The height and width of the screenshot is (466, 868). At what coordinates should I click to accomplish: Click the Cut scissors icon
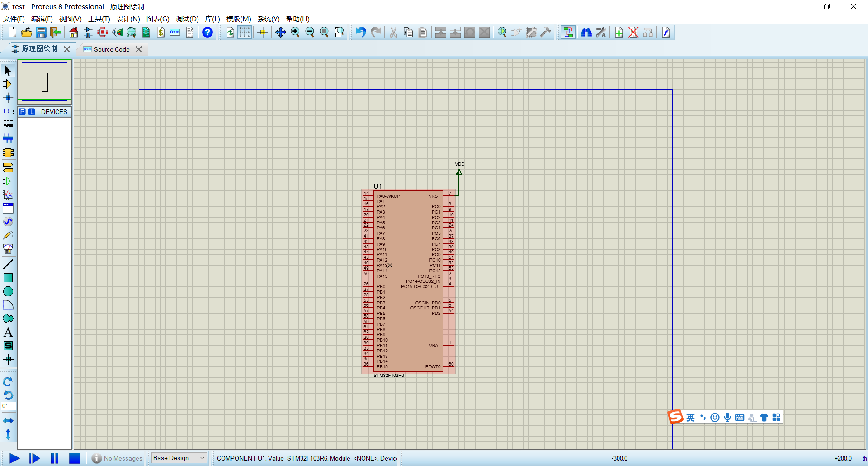tap(394, 32)
